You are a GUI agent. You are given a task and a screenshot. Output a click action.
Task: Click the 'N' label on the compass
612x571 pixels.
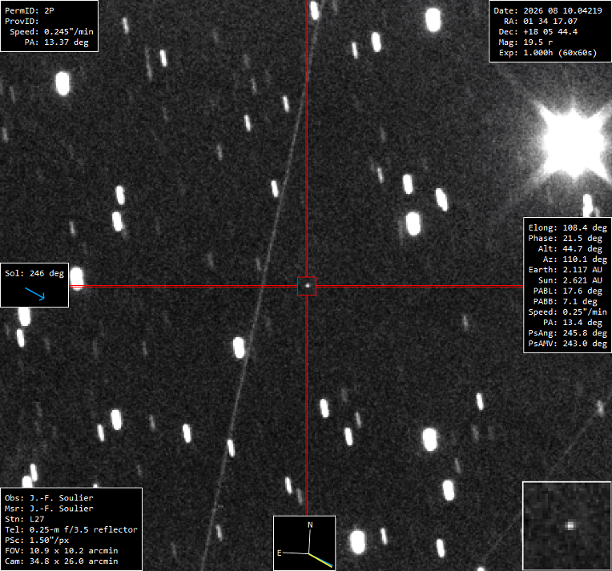pyautogui.click(x=310, y=525)
